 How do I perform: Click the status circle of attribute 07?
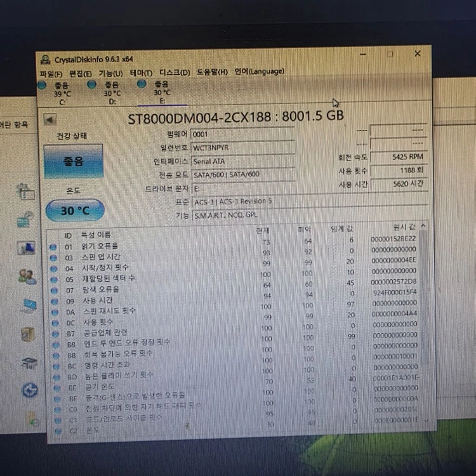55,291
